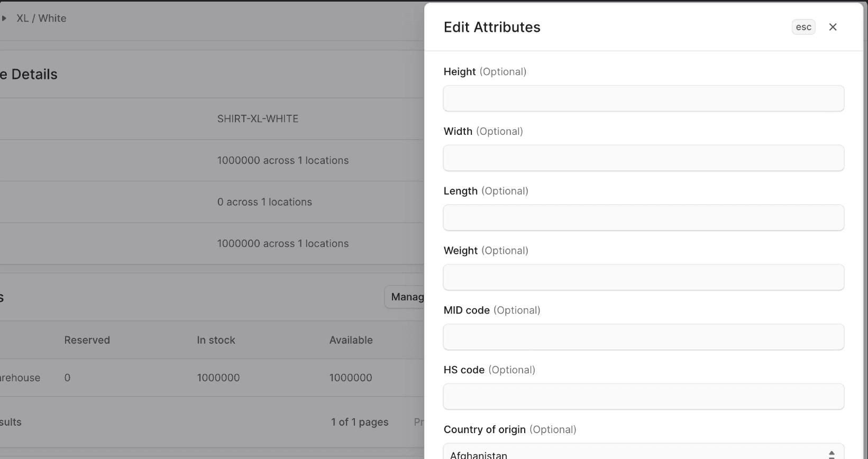Expand the arrow beside XL / White
This screenshot has width=868, height=459.
(4, 19)
